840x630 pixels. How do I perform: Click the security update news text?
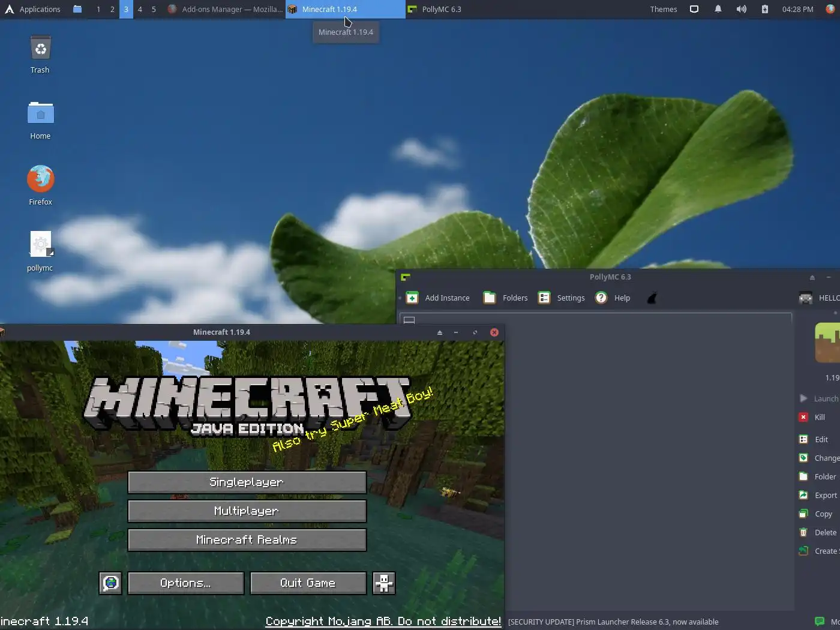pyautogui.click(x=613, y=622)
